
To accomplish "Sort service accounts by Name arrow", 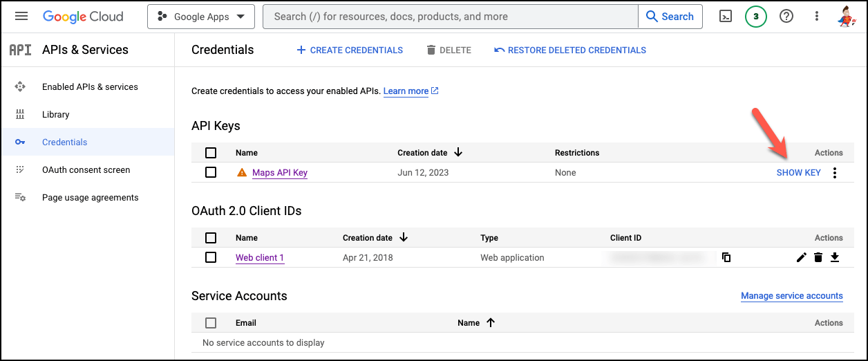I will click(491, 322).
